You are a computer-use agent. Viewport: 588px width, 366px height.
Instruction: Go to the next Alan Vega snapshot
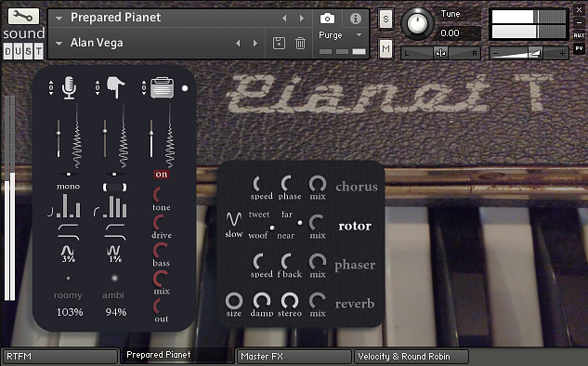pos(255,43)
